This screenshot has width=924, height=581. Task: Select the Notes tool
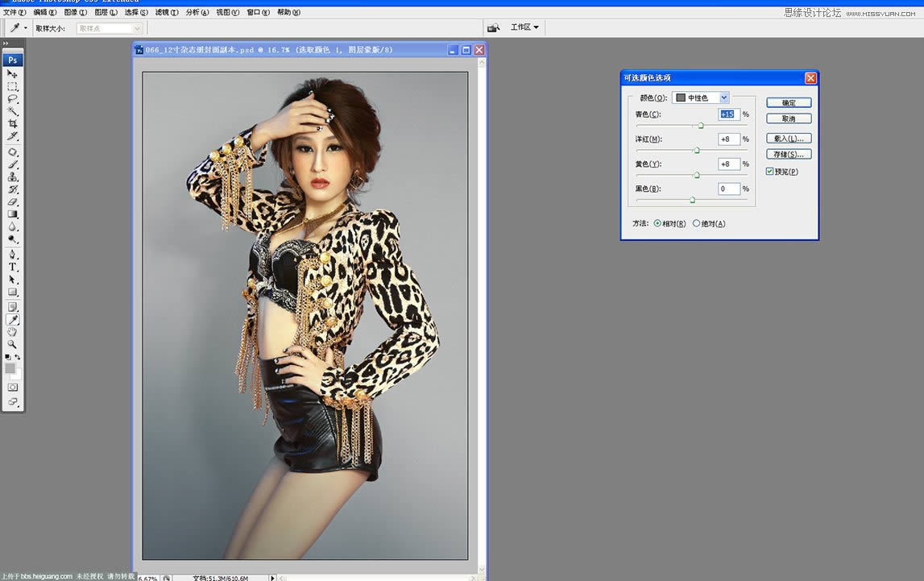tap(12, 307)
